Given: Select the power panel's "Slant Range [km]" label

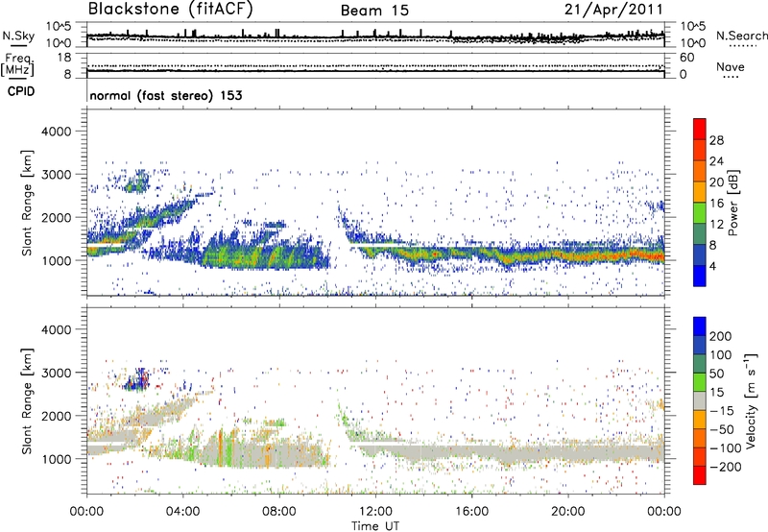Looking at the screenshot, I should click(x=27, y=203).
